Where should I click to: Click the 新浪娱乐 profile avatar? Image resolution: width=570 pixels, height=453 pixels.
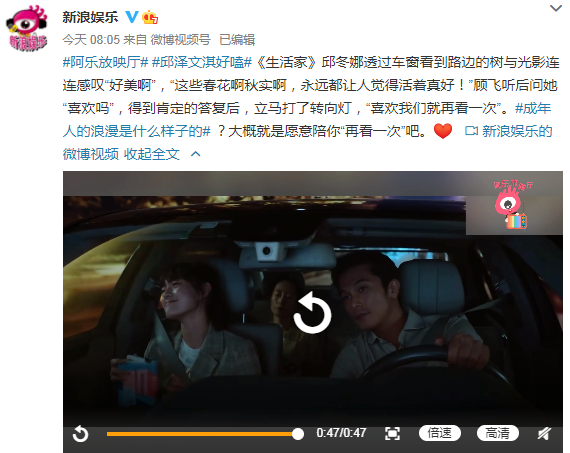(27, 28)
